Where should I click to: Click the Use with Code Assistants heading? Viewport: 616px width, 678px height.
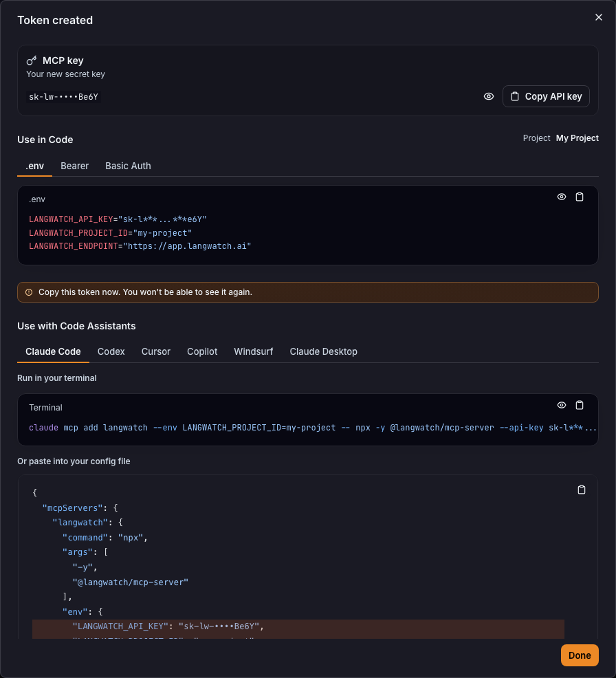[x=76, y=326]
